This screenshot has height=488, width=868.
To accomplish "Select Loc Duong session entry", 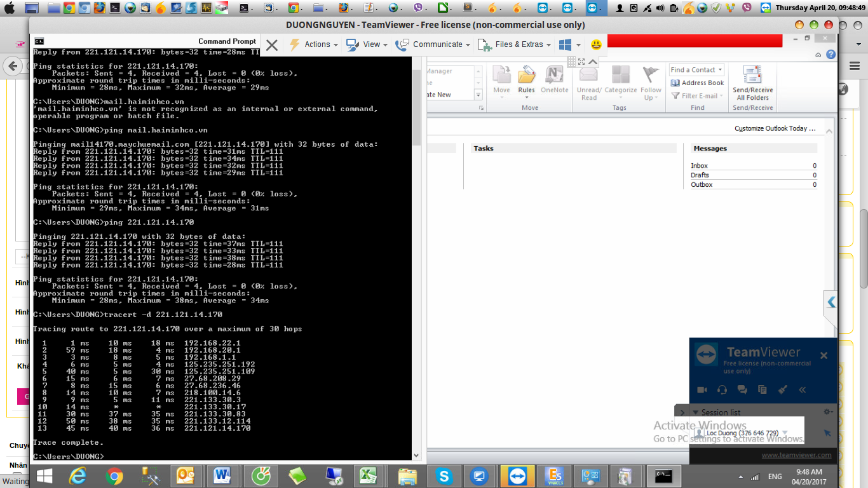I will (742, 433).
